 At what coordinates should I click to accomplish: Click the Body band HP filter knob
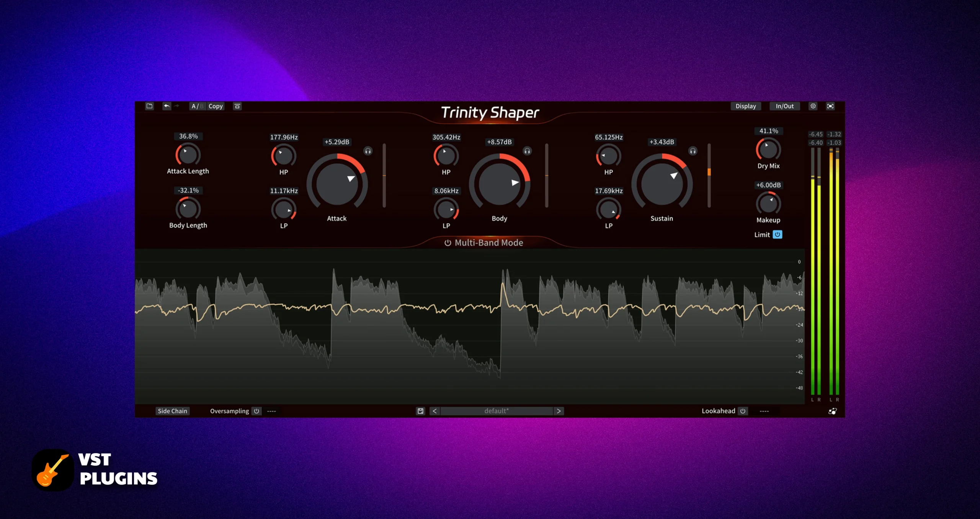tap(446, 156)
